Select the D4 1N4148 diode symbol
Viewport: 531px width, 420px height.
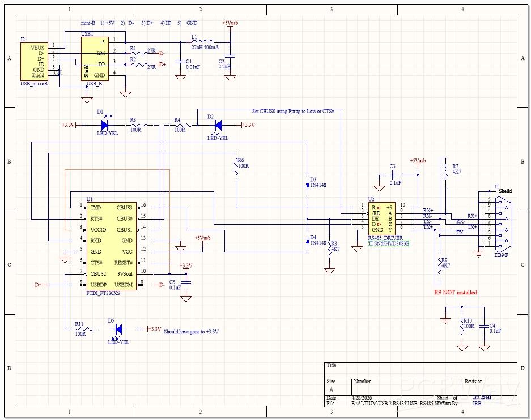308,242
